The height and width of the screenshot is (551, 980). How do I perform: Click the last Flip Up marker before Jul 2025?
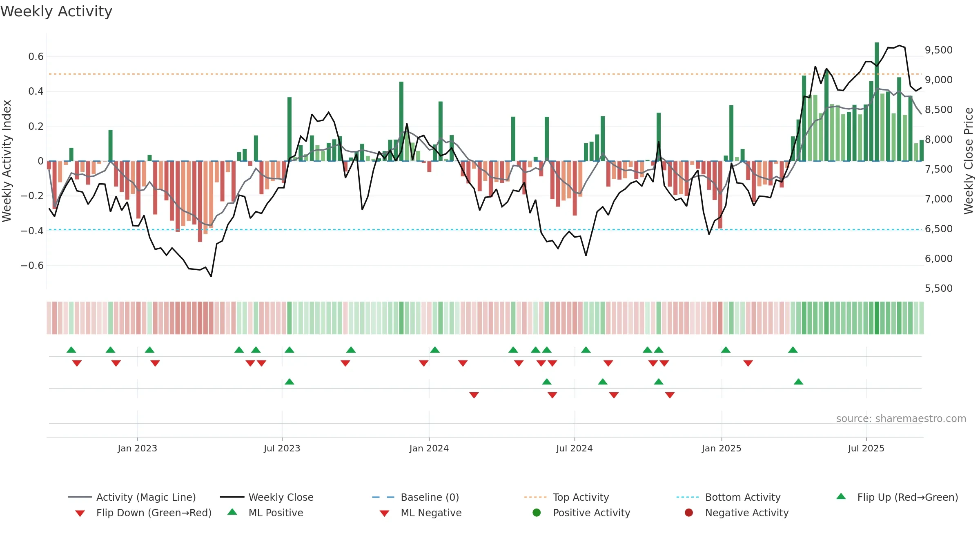[x=793, y=350]
